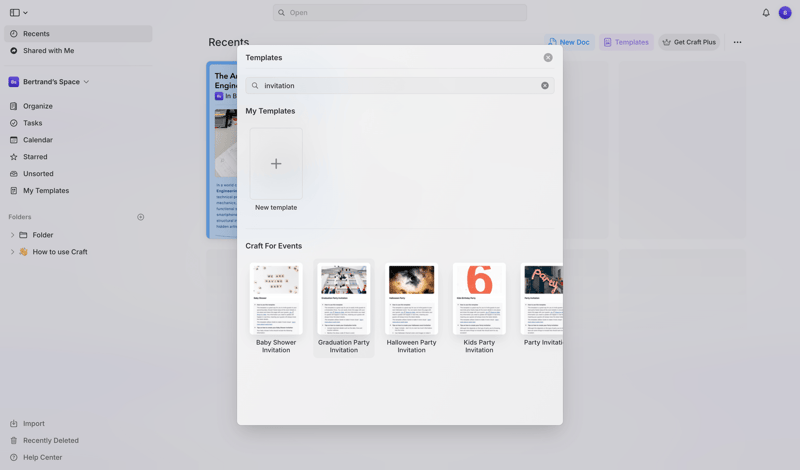800x470 pixels.
Task: Expand How to use Craft folder
Action: pyautogui.click(x=12, y=252)
